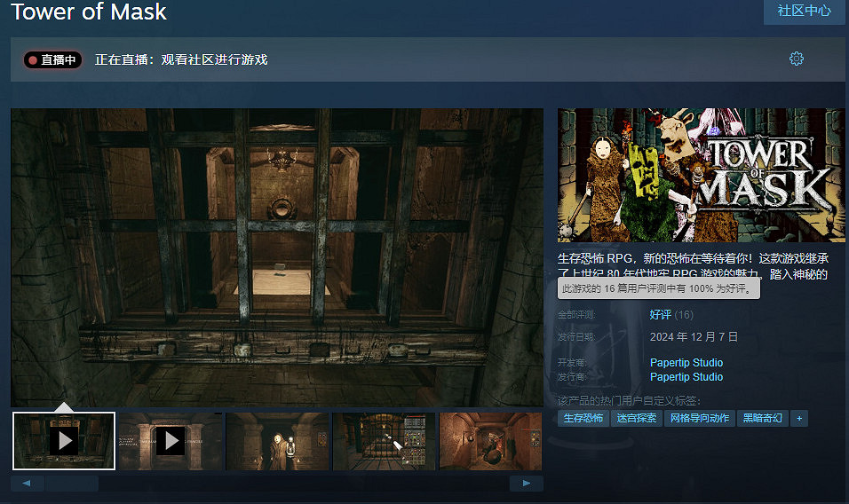Click the 该产品的热门用户自定义标签 label
The width and height of the screenshot is (849, 504).
629,401
